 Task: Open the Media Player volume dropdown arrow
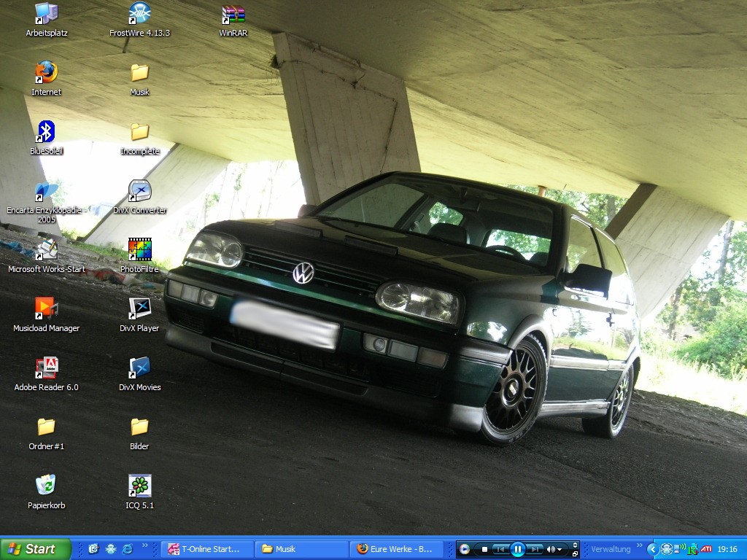tap(560, 550)
